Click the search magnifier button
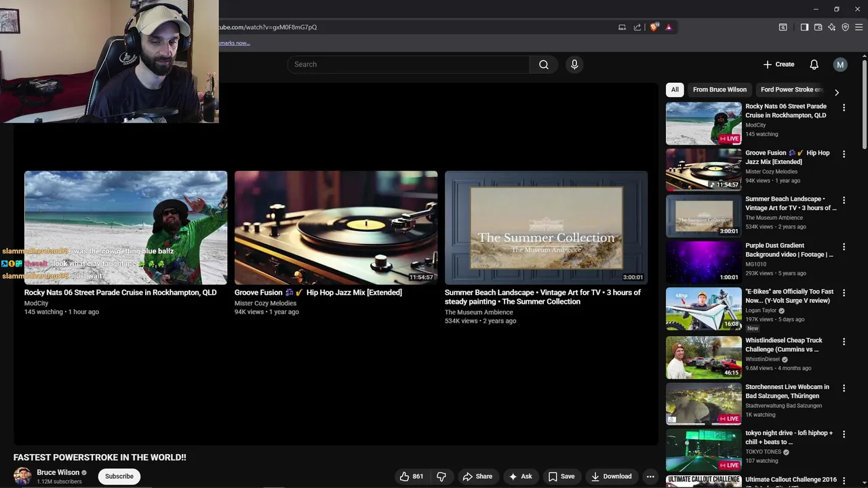 pyautogui.click(x=544, y=64)
